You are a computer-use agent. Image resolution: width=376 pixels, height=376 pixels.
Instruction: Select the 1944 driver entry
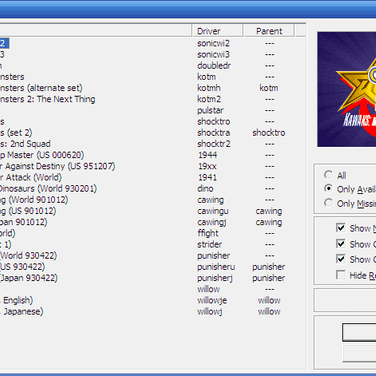pos(208,155)
